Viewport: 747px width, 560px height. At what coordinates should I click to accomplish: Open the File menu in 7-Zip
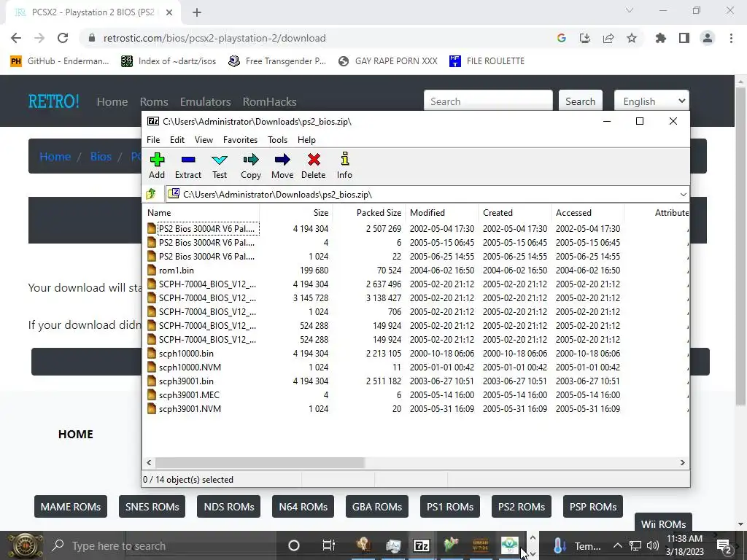pos(153,139)
